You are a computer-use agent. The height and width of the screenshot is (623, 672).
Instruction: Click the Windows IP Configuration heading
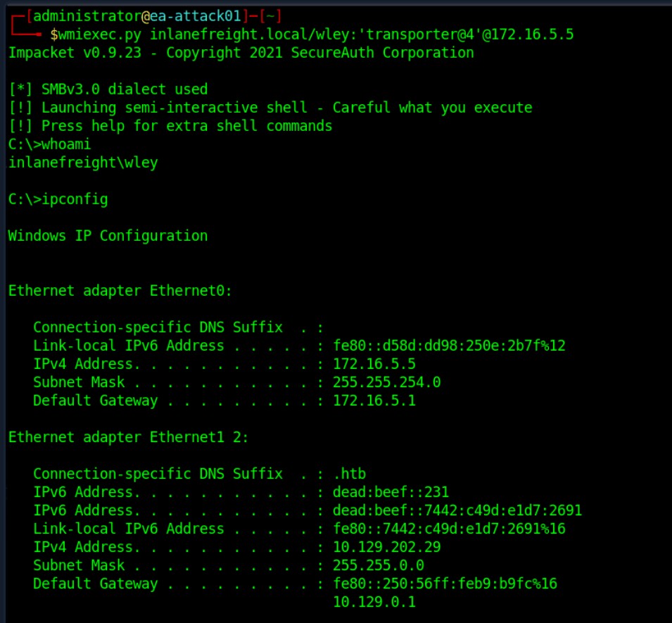(x=108, y=236)
